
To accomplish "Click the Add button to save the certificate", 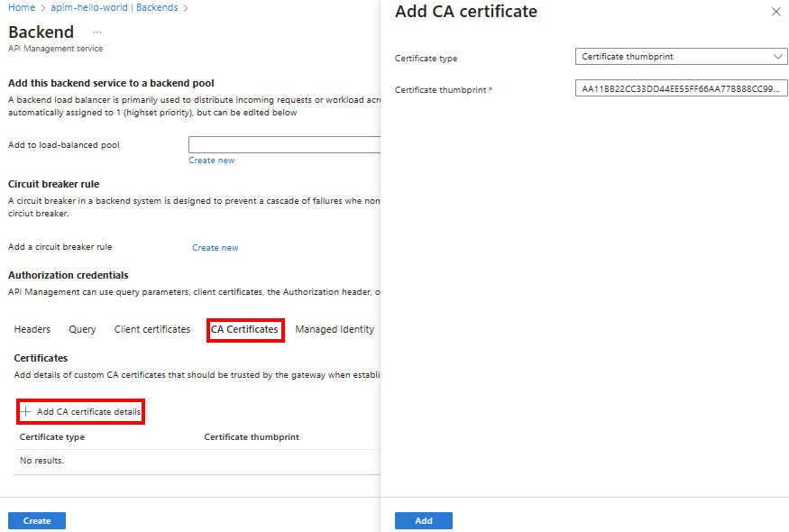I will [x=423, y=520].
